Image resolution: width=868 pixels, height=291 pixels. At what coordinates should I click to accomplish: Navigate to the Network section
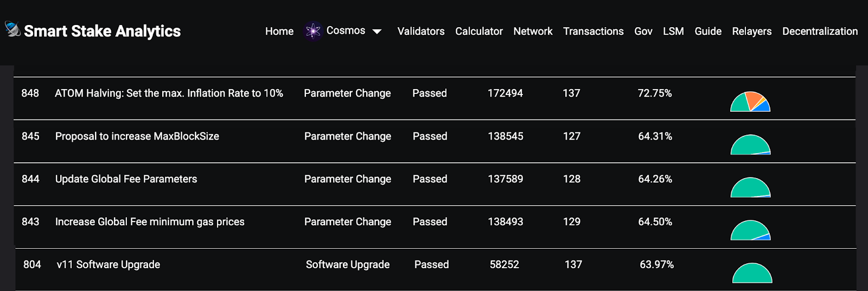[x=533, y=31]
